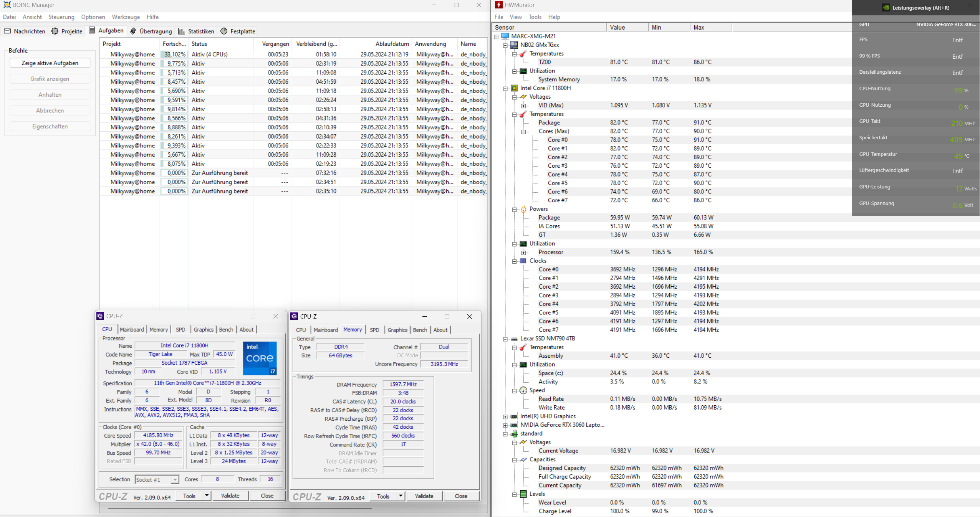Open Tools dropdown arrow in CPU-Z memory window

[401, 496]
